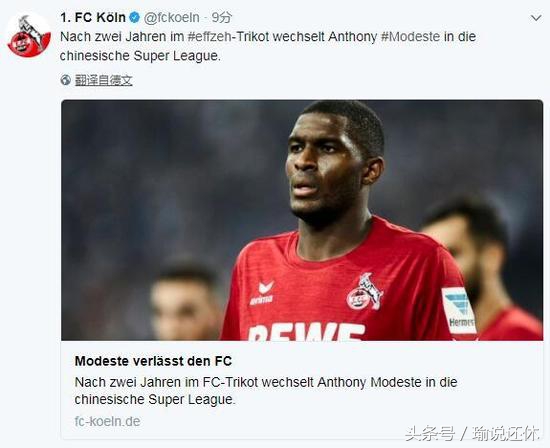
Task: Click the #Modeste hashtag
Action: pyautogui.click(x=410, y=36)
